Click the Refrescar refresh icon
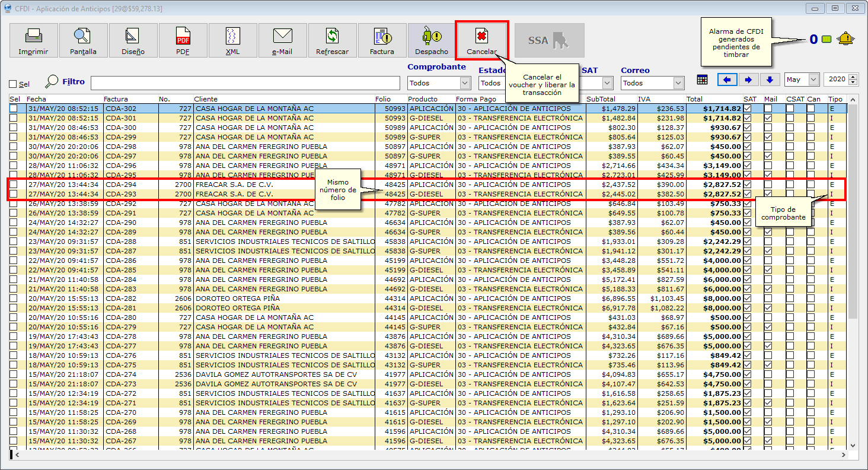 (332, 40)
